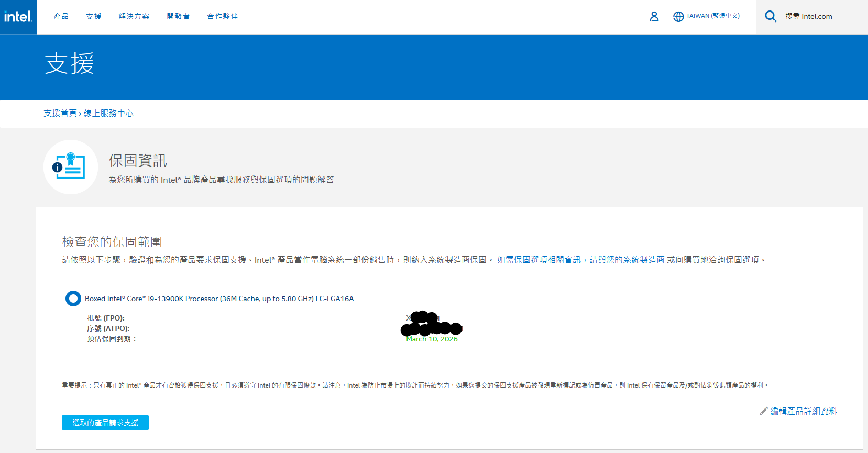
Task: Click 選取的產品請求支援 button
Action: click(105, 423)
